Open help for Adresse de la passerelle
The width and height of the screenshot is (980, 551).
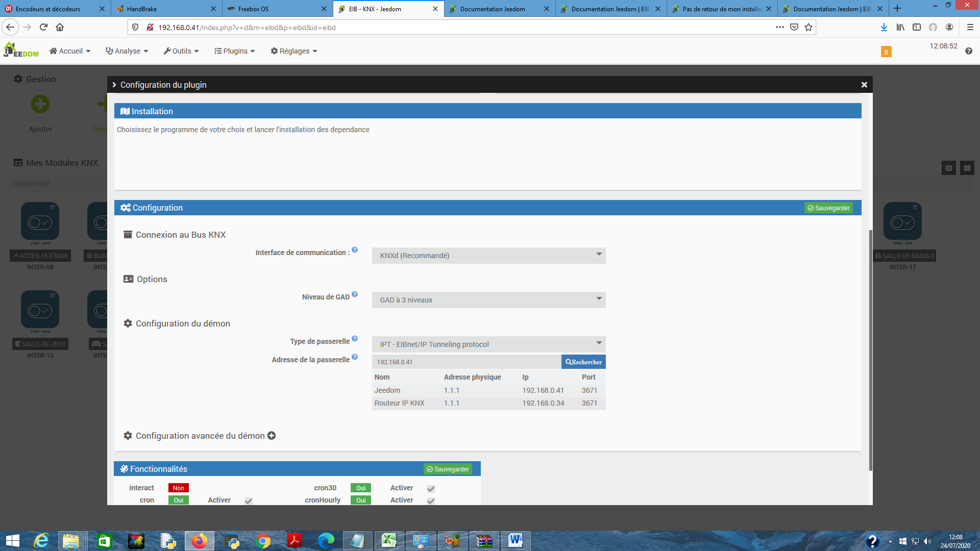click(x=355, y=357)
